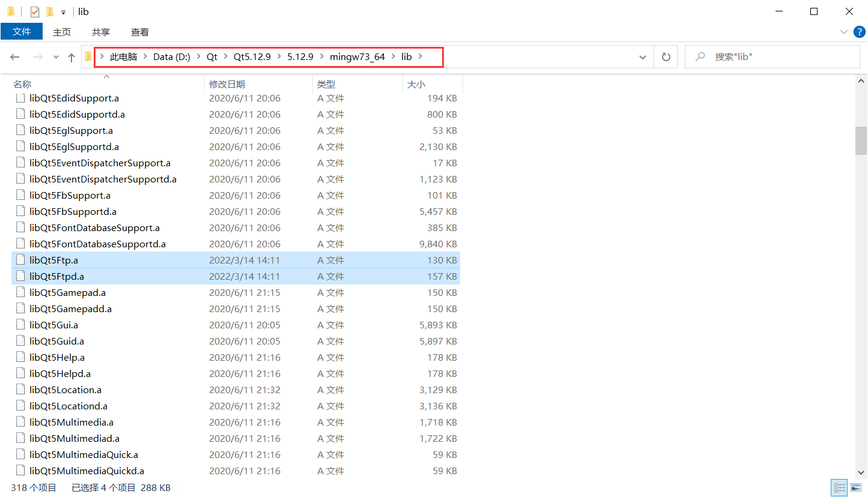Select file libQt5FontDatabaseSupport.a

point(235,227)
